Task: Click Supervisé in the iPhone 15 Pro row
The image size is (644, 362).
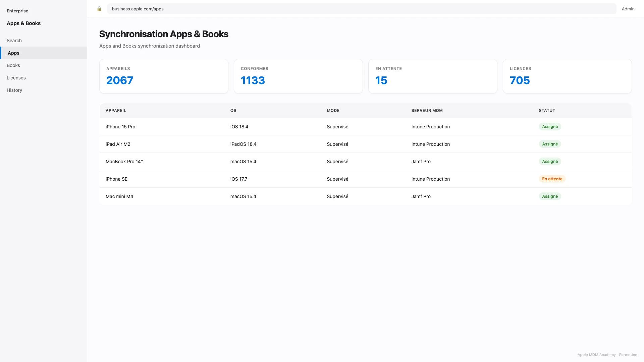Action: (337, 127)
